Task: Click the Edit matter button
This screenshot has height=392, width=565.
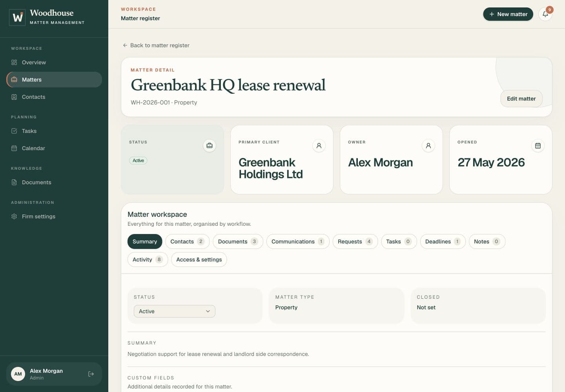Action: click(x=521, y=99)
